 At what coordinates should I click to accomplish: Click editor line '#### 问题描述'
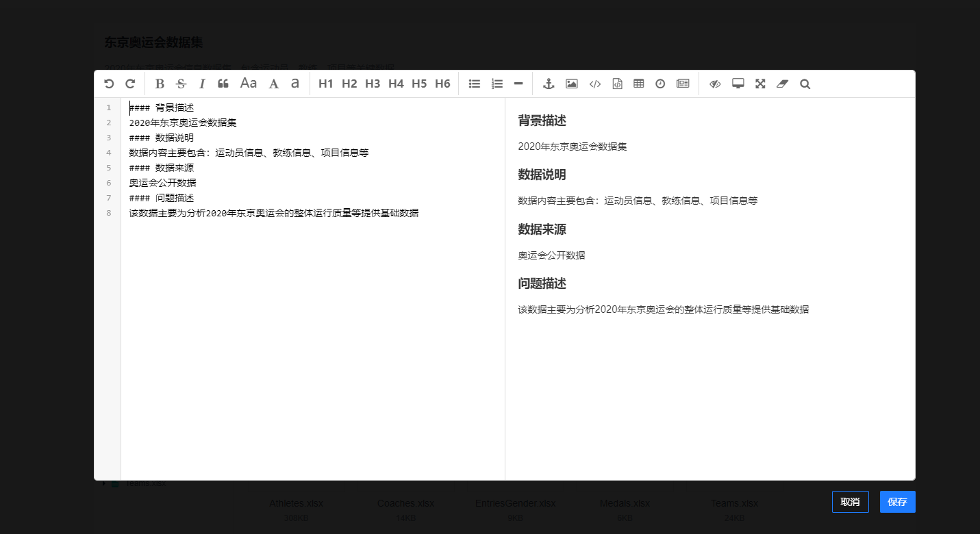[x=162, y=198]
